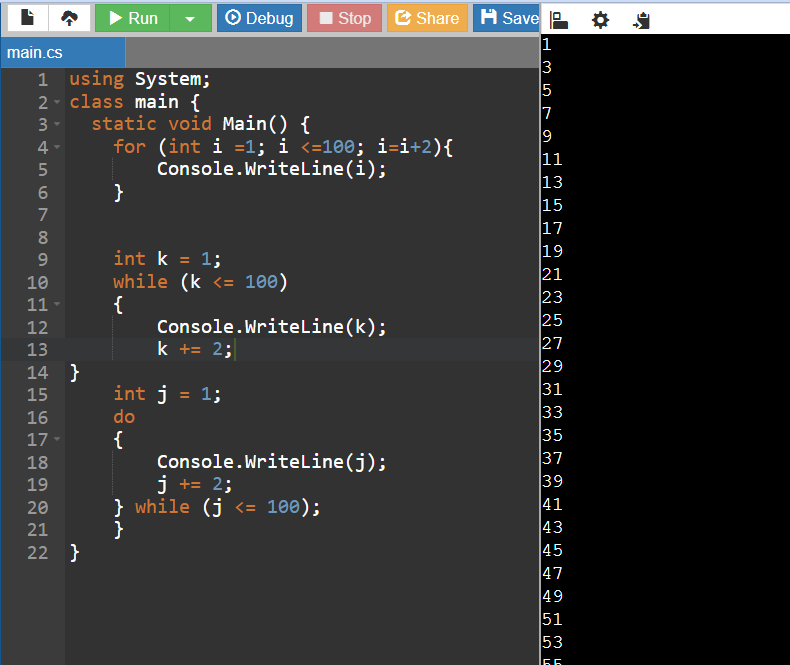This screenshot has width=790, height=665.
Task: Start the Debug session
Action: point(259,18)
